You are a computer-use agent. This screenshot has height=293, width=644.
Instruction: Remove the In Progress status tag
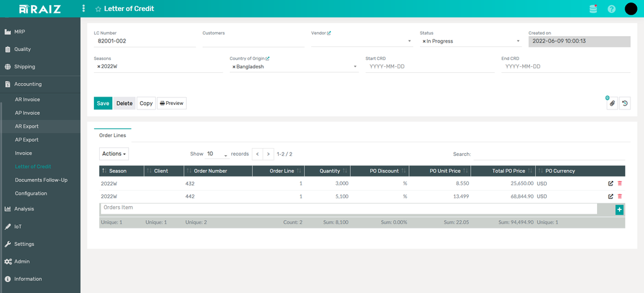[x=424, y=41]
